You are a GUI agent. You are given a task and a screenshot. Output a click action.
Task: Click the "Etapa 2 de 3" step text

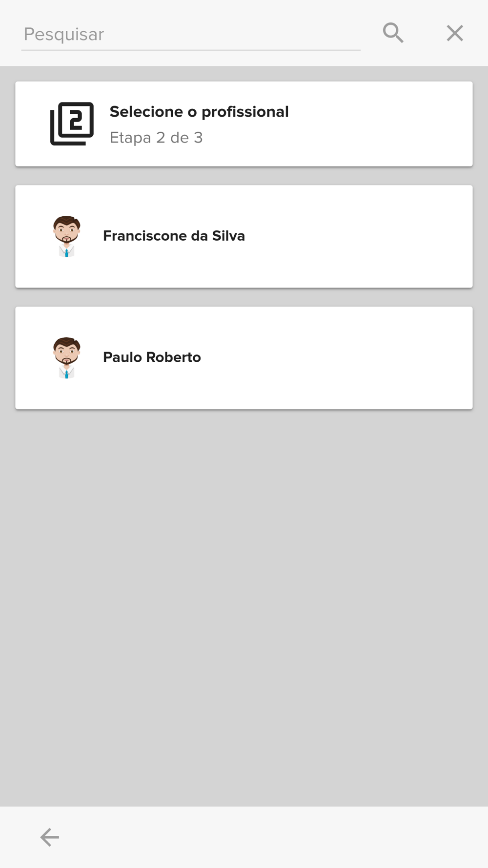156,138
